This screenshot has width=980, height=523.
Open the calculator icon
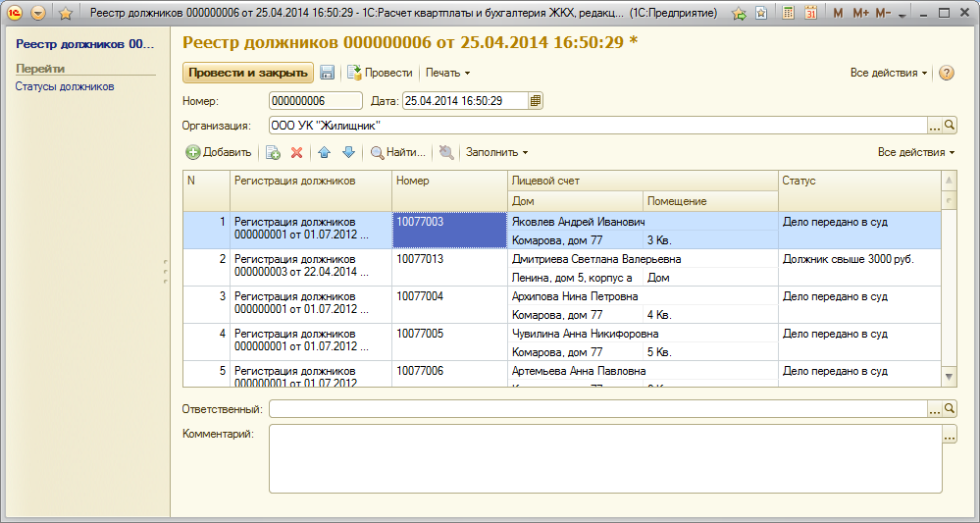(788, 13)
